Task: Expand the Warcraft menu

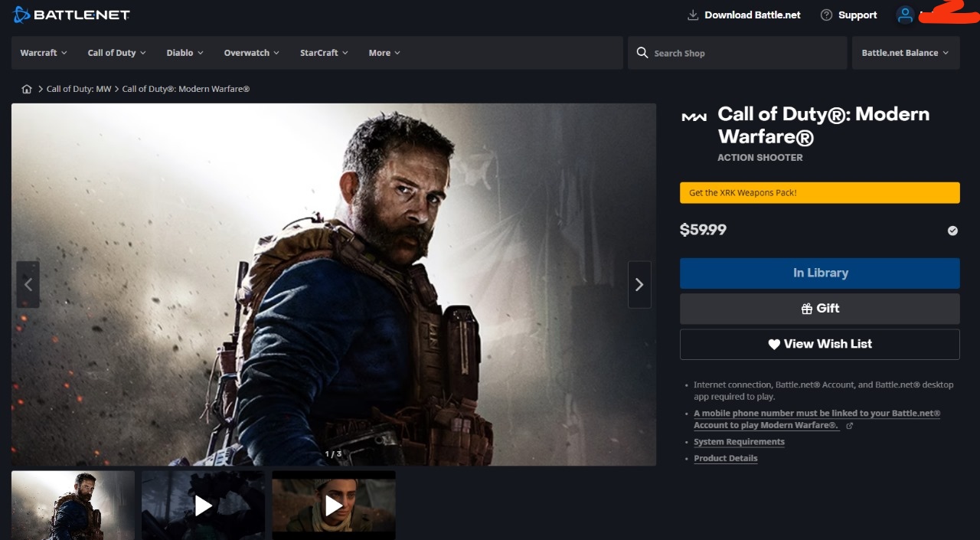Action: coord(44,53)
